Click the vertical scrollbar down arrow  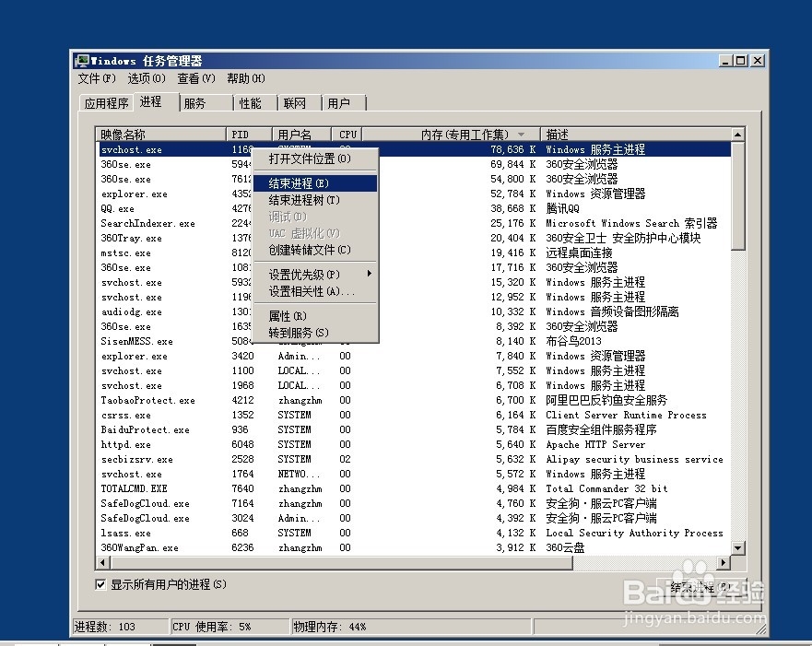(x=738, y=547)
